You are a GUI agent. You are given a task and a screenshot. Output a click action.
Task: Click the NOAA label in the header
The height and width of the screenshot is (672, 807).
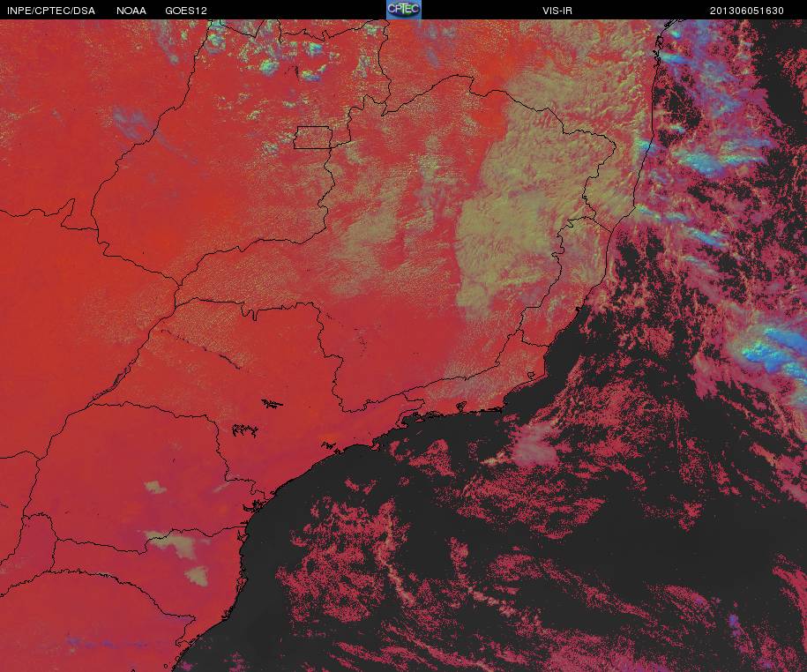pyautogui.click(x=131, y=11)
